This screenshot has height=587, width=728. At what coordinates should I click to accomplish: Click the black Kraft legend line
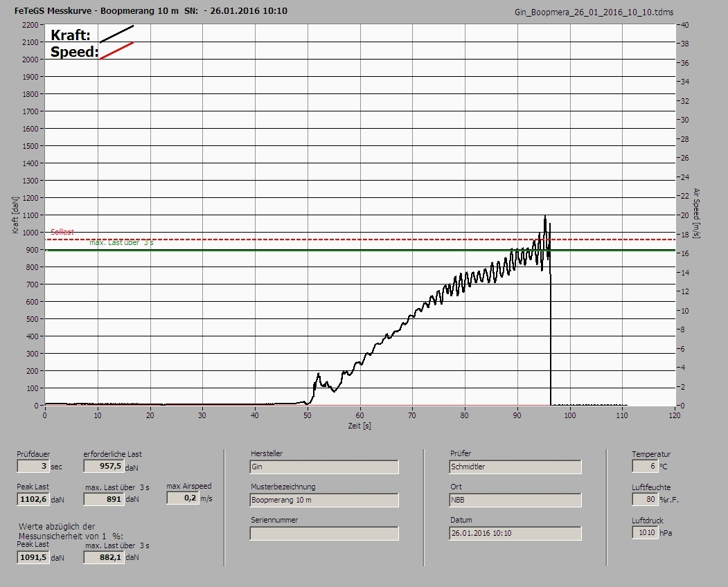(x=116, y=34)
